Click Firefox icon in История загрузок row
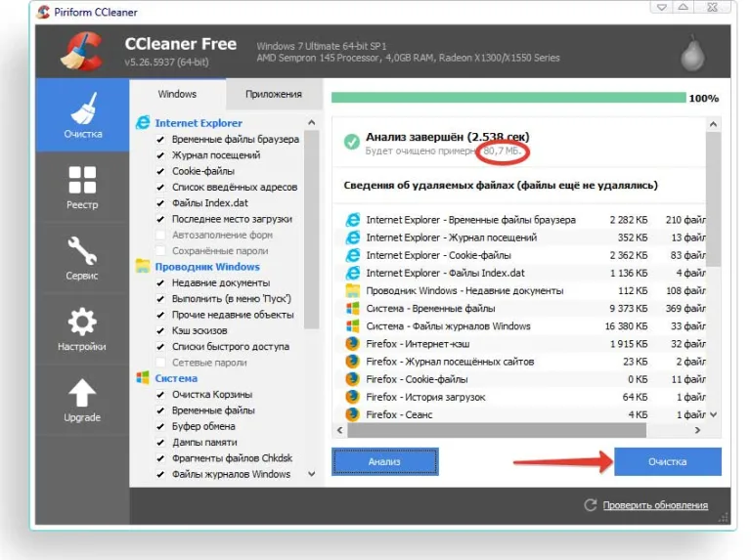Screen dimensions: 751x560 pos(352,397)
